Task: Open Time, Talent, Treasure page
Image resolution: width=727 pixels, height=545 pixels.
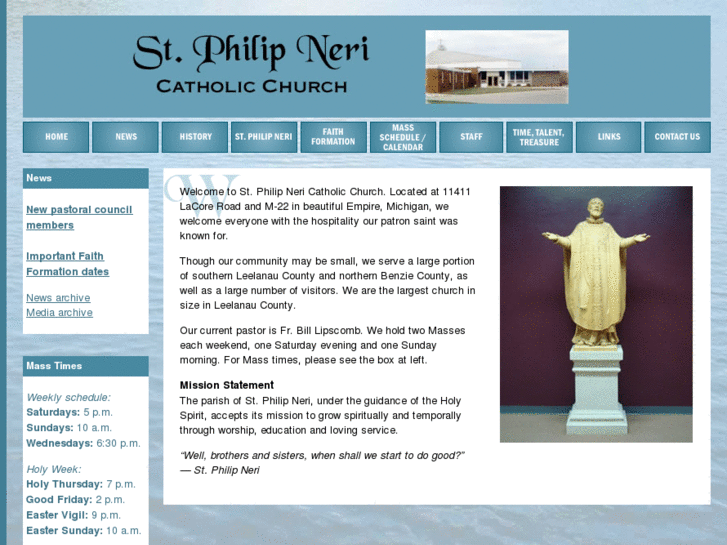Action: click(x=539, y=137)
